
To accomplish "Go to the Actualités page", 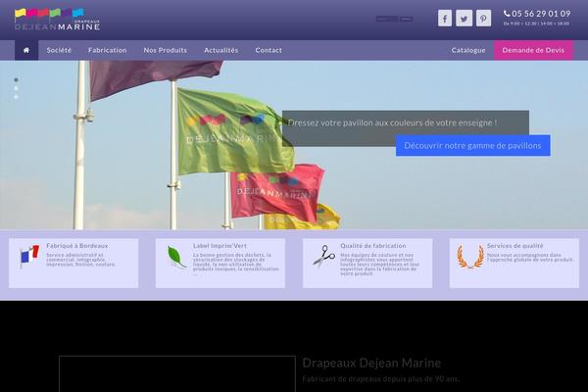I will 220,50.
